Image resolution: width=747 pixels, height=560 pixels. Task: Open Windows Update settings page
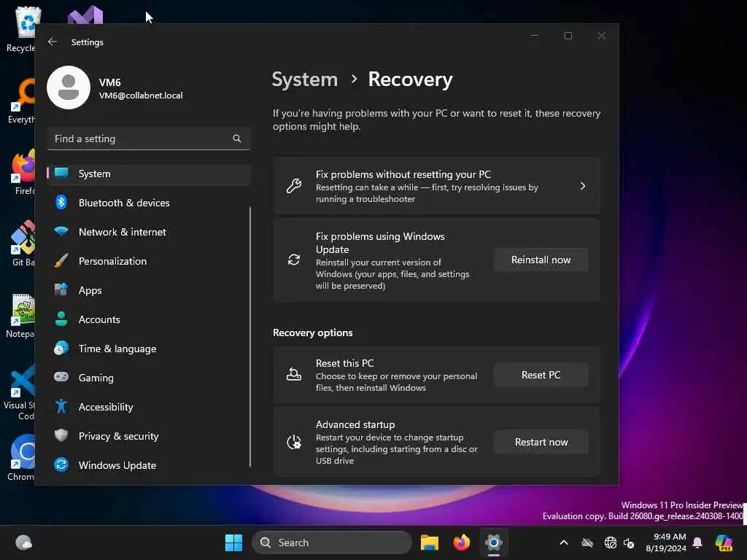149,465
